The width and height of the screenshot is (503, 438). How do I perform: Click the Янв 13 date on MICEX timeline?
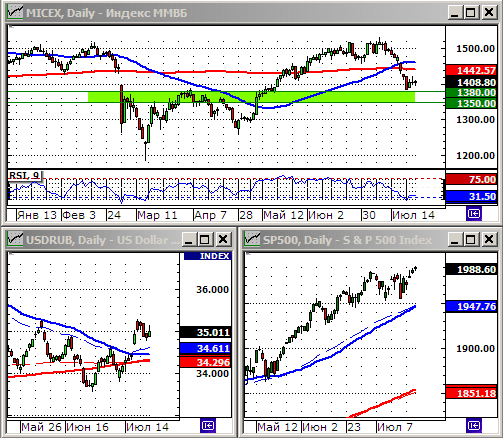click(x=36, y=215)
